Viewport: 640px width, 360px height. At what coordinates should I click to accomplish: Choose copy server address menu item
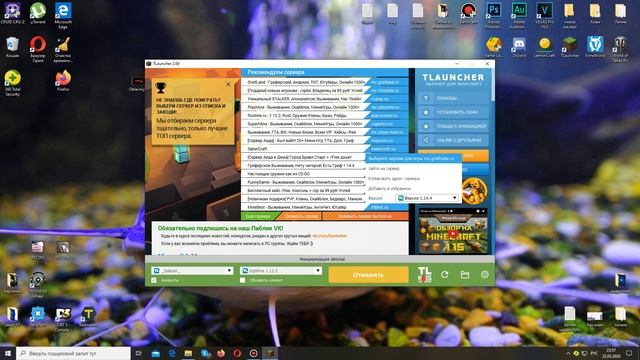[394, 179]
